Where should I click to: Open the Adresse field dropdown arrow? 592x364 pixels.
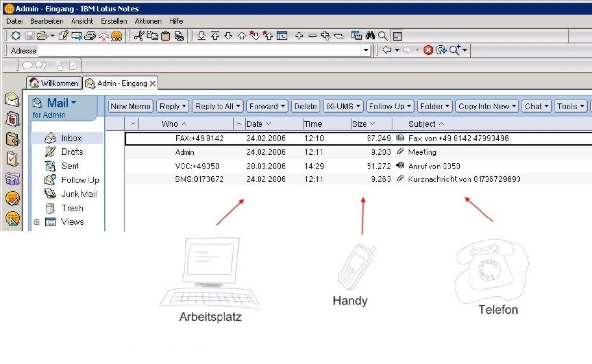click(366, 50)
